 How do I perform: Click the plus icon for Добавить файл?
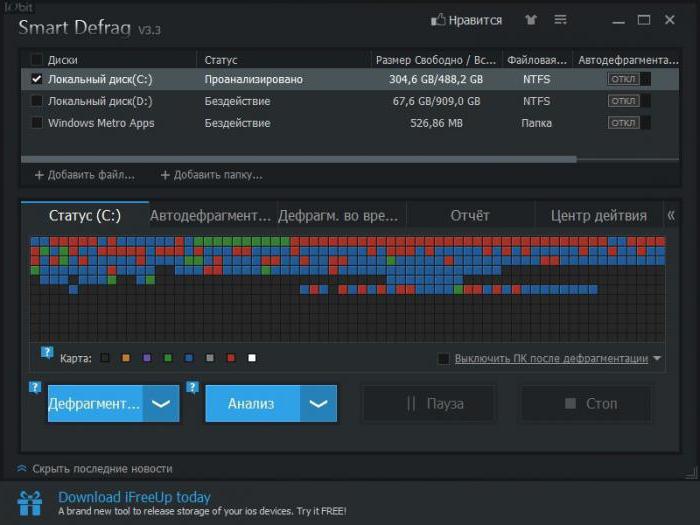point(39,175)
